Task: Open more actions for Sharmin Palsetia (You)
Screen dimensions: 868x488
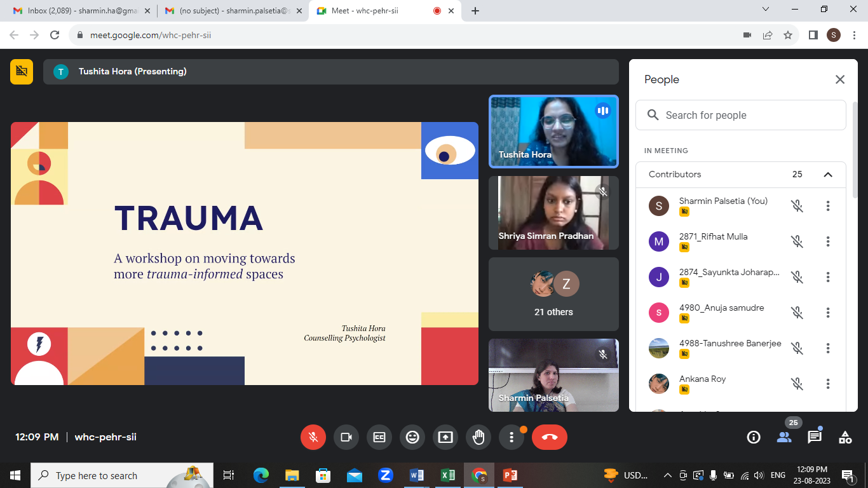Action: pyautogui.click(x=827, y=206)
